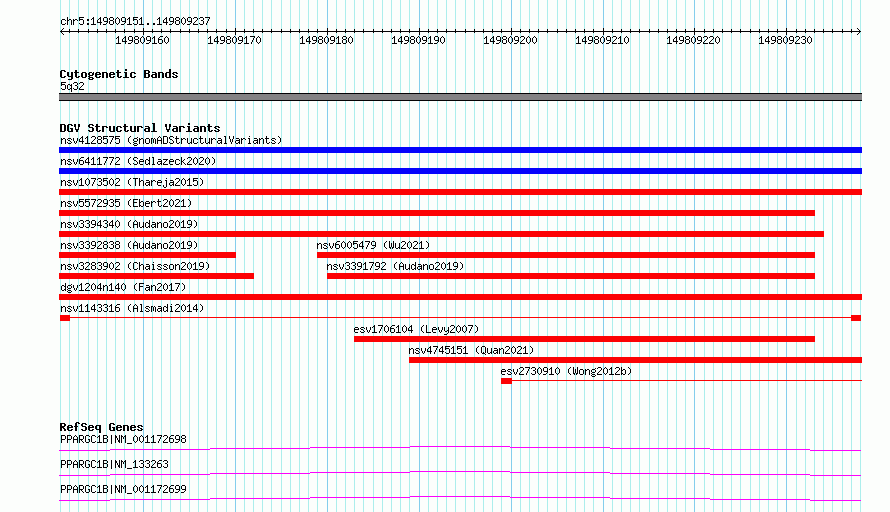This screenshot has width=890, height=512.
Task: Click the 5q32 band label
Action: 72,86
